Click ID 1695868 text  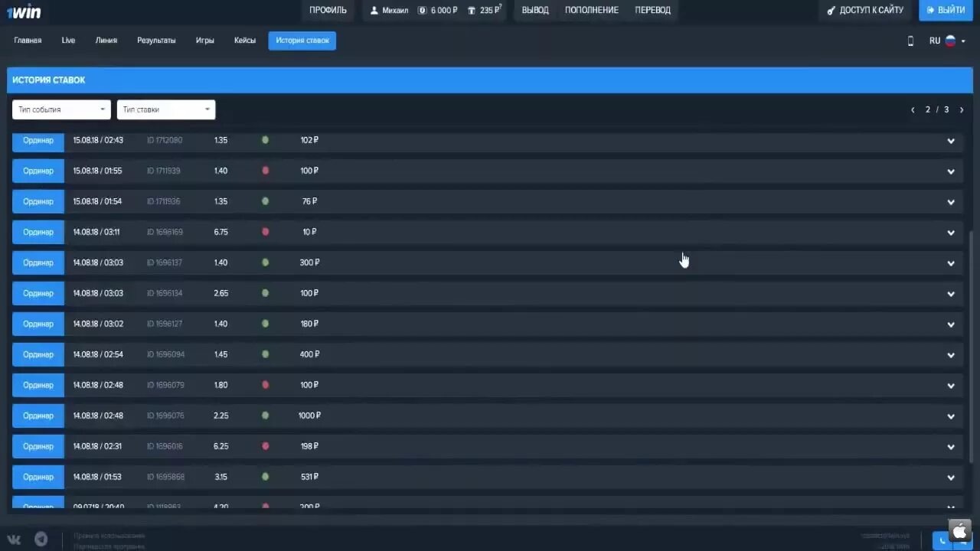(165, 477)
